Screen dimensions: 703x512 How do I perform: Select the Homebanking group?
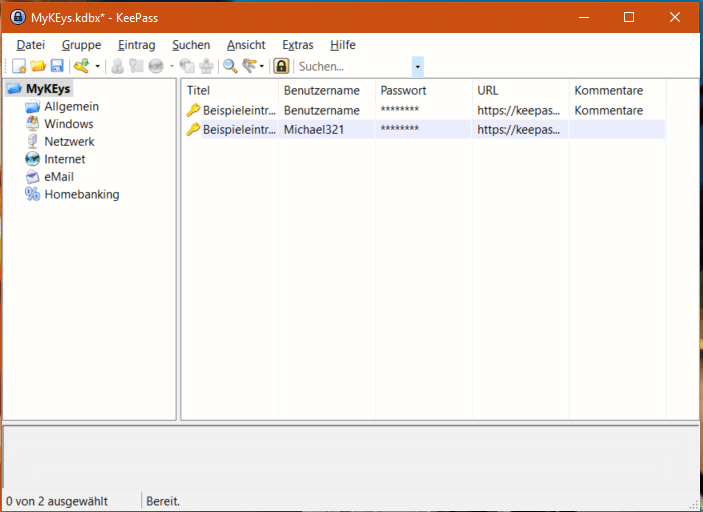[x=81, y=194]
